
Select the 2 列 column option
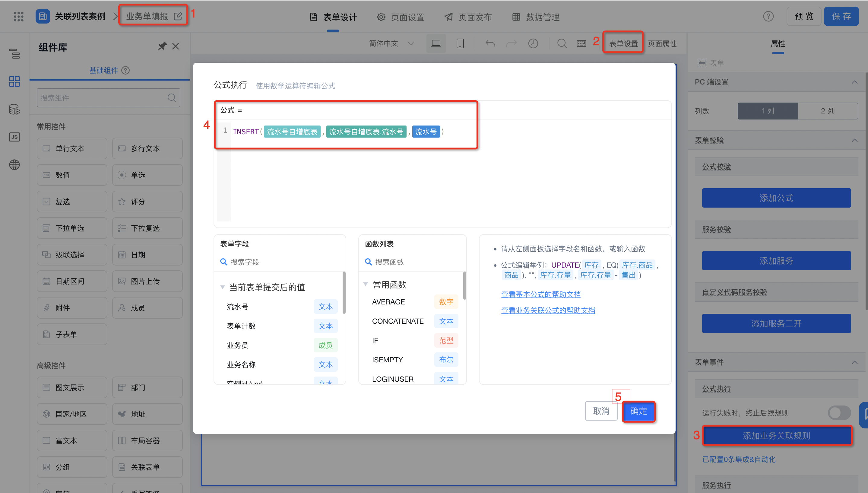tap(828, 111)
